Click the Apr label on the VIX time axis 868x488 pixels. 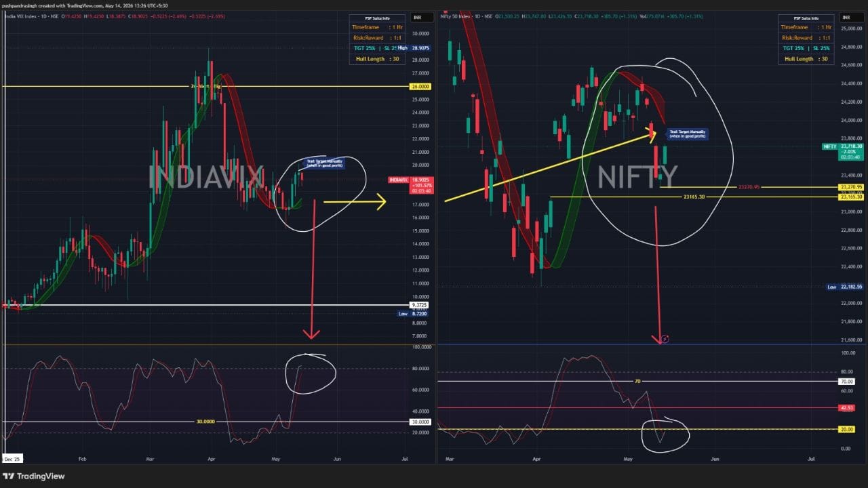(213, 459)
